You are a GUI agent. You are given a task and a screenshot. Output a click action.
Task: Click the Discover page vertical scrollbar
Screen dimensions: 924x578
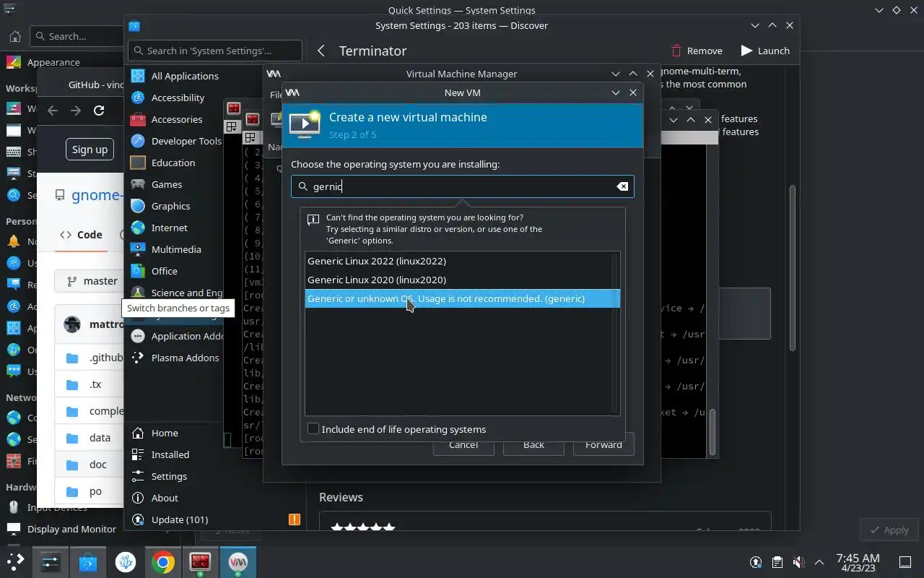pyautogui.click(x=792, y=267)
